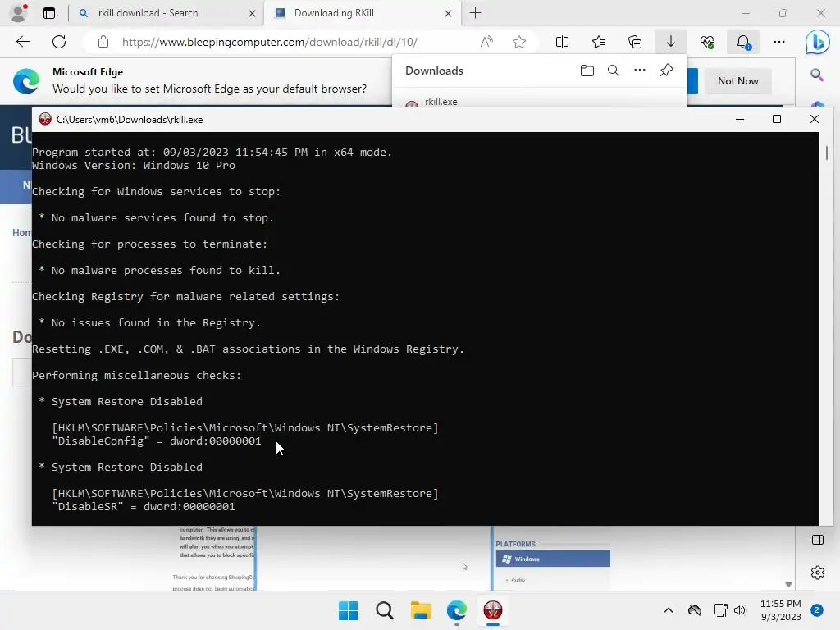840x630 pixels.
Task: Open a new browser tab
Action: (475, 13)
